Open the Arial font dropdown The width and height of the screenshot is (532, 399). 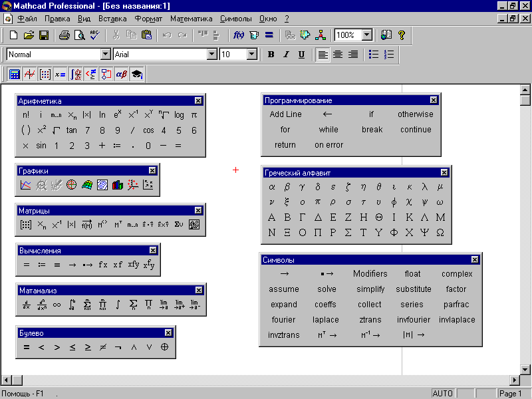click(212, 55)
